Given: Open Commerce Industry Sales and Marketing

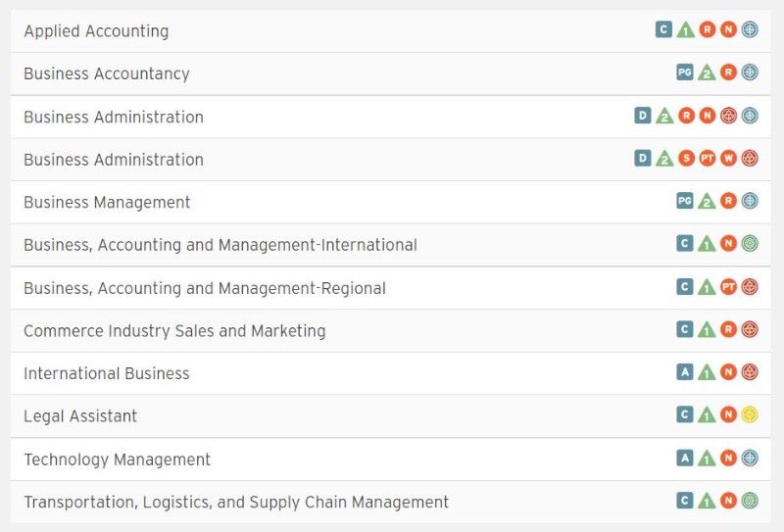Looking at the screenshot, I should 174,330.
